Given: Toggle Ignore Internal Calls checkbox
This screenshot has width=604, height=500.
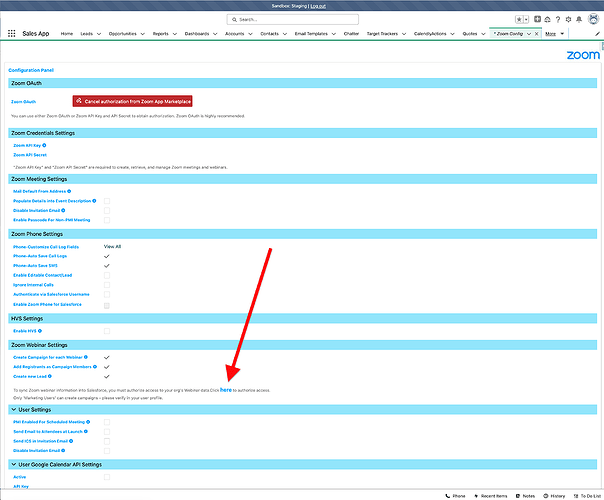Looking at the screenshot, I should [107, 285].
